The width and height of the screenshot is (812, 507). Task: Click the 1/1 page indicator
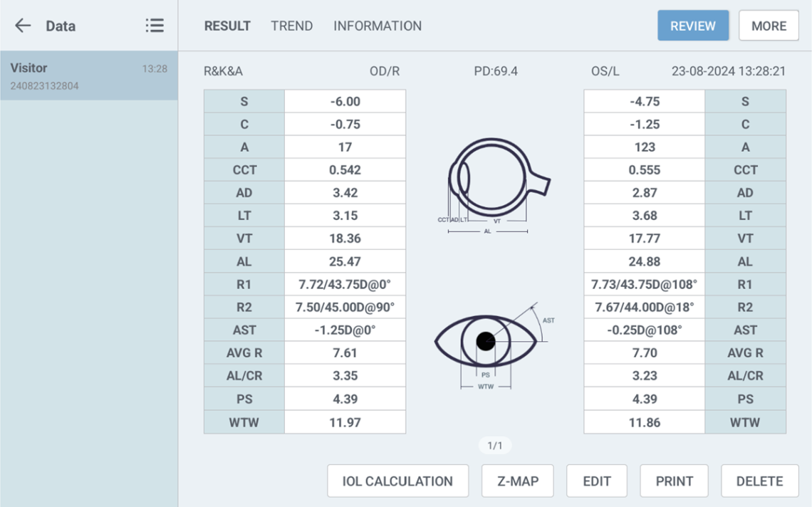495,446
